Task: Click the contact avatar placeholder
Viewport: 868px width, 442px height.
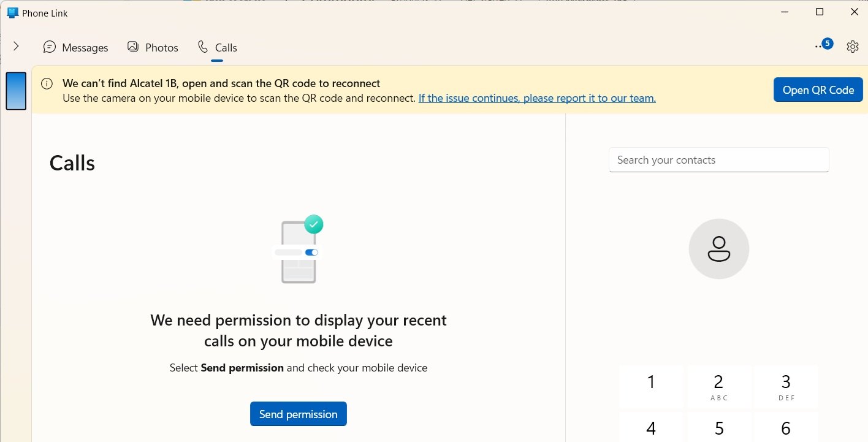Action: [718, 248]
